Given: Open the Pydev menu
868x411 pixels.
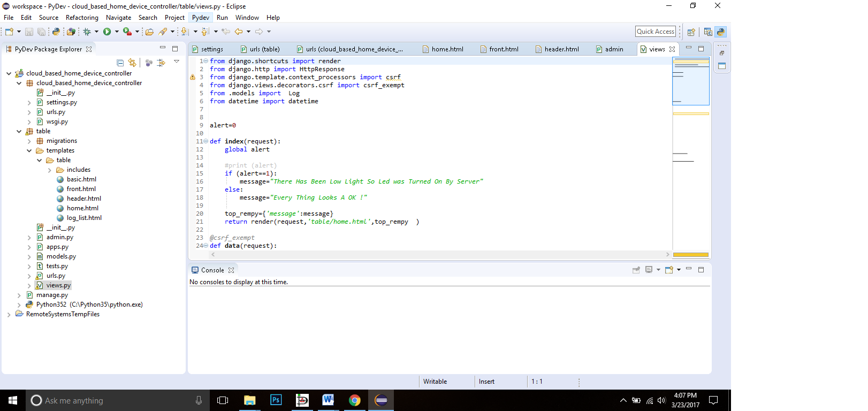Looking at the screenshot, I should (201, 18).
